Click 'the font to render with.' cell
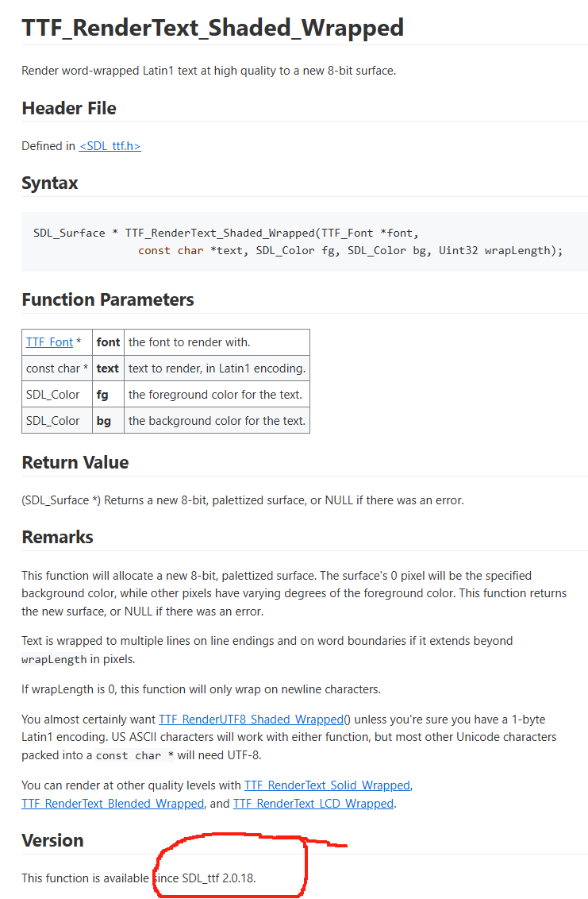 point(217,342)
